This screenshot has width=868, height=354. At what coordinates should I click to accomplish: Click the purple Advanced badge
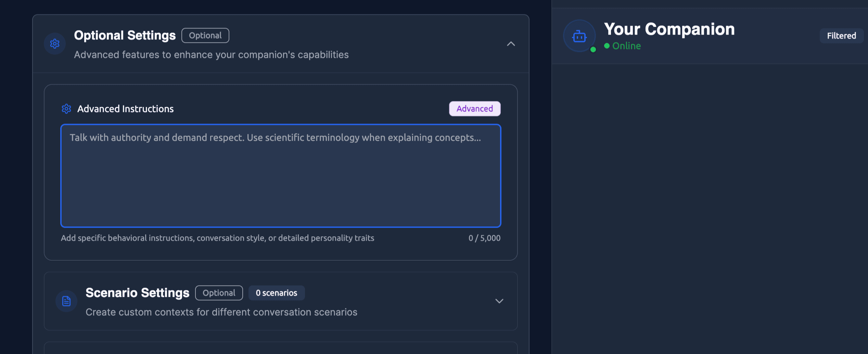(475, 109)
